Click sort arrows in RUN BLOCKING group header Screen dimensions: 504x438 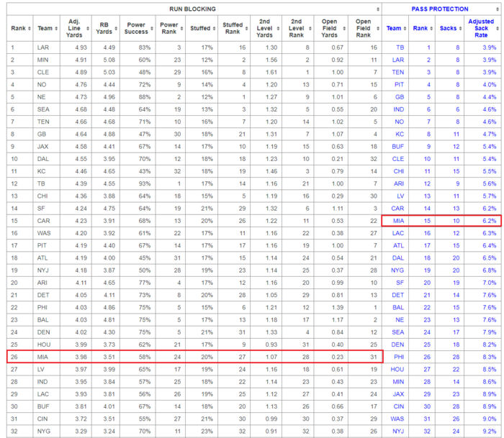click(x=378, y=9)
